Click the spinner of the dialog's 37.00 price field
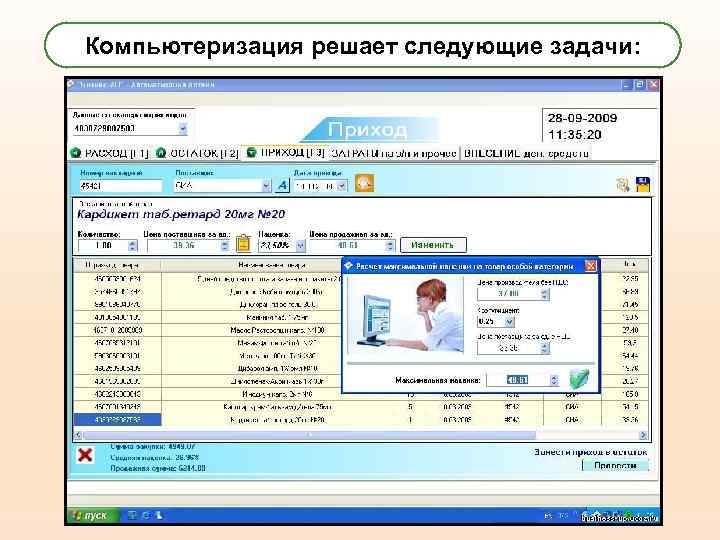Viewport: 720px width, 540px height. (545, 294)
